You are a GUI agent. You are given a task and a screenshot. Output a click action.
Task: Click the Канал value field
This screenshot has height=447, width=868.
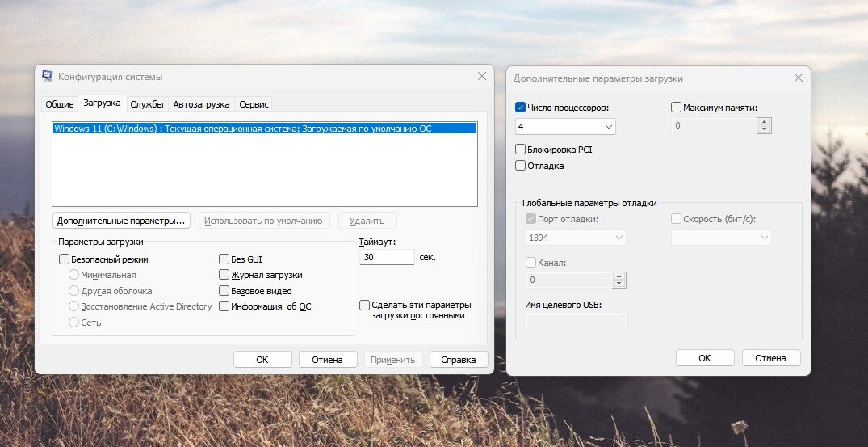[568, 280]
